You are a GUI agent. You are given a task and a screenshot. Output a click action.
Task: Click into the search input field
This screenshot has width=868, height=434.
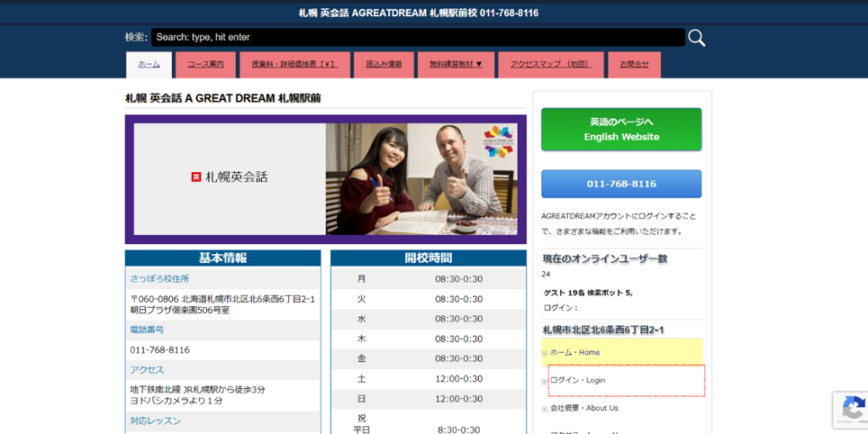(x=418, y=37)
